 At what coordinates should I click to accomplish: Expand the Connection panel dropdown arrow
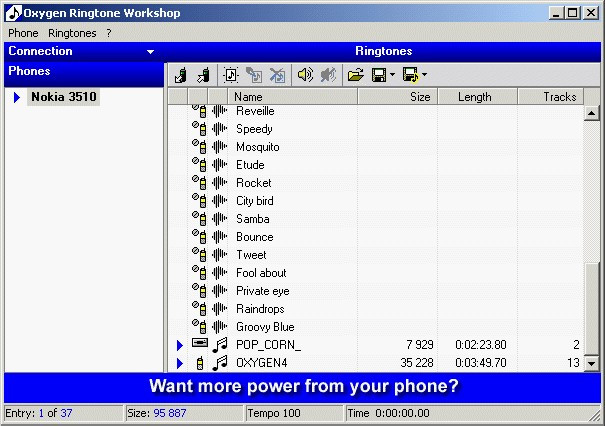click(150, 52)
